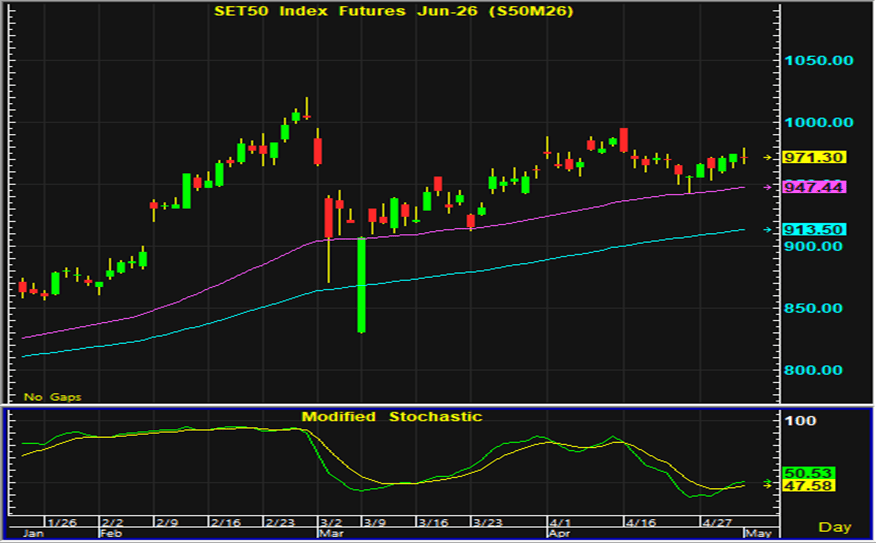876x543 pixels.
Task: Click the magenta arrow beside 947.44
Action: pos(768,187)
